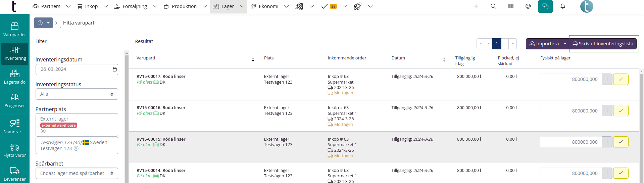Confirm inventory for RV15-00017 with checkmark

coord(621,80)
